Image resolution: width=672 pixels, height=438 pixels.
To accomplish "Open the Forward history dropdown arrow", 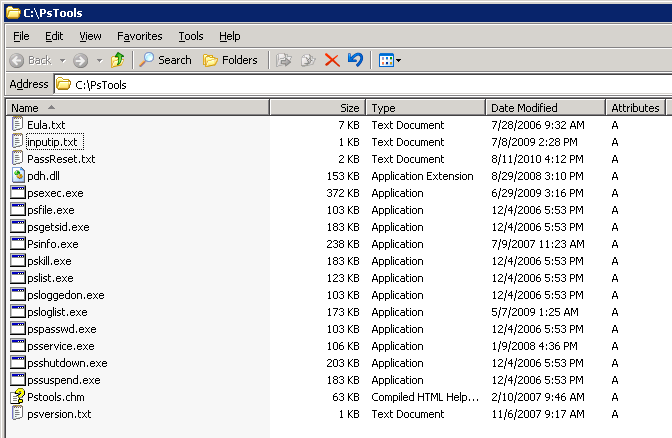I will 99,60.
